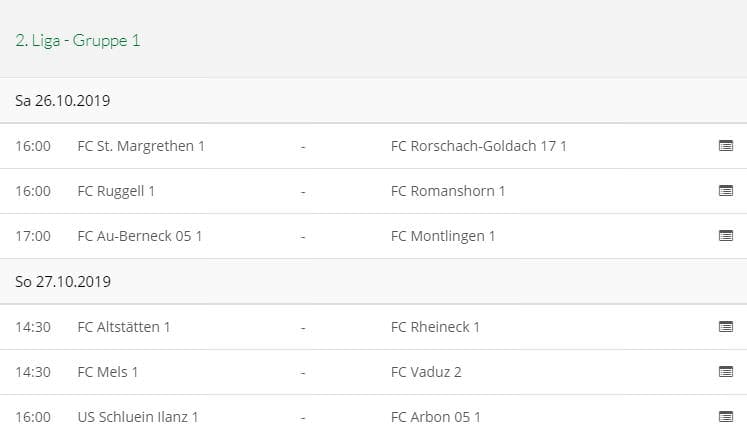The width and height of the screenshot is (747, 439).
Task: Select team FC Rorschach-Goldach 17 1
Action: click(479, 146)
